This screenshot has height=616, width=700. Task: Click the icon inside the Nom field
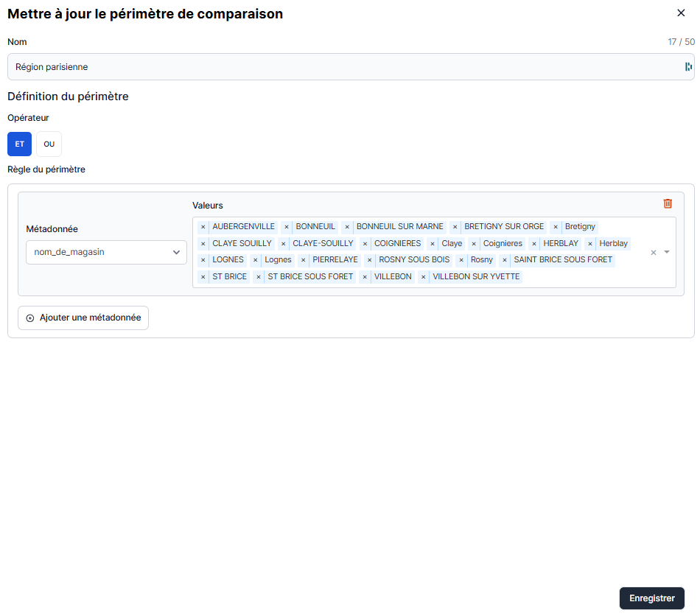(688, 67)
